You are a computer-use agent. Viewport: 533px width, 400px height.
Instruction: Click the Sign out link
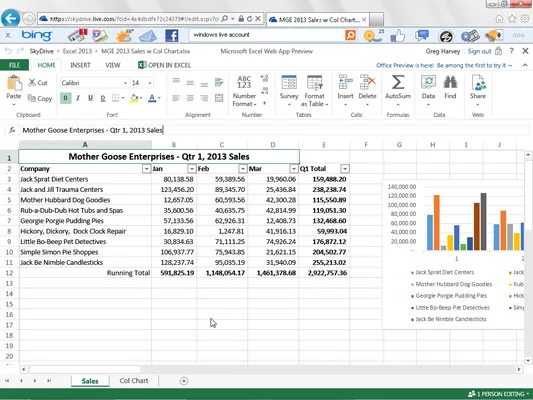(x=479, y=51)
